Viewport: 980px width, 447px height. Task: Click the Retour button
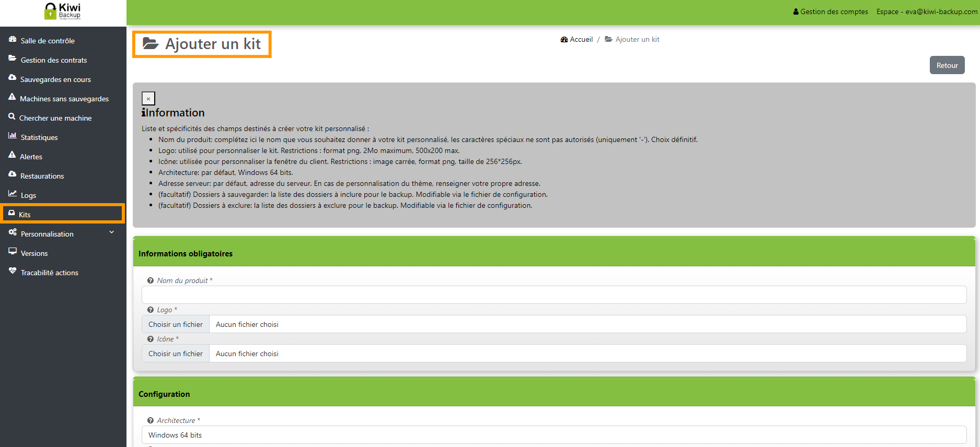tap(947, 65)
